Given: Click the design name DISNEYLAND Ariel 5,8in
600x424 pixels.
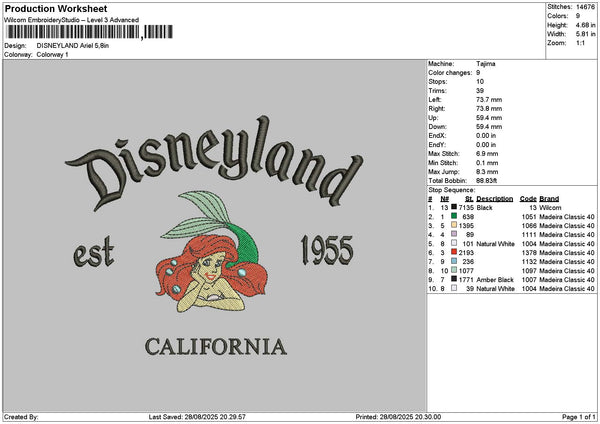Looking at the screenshot, I should [x=73, y=46].
